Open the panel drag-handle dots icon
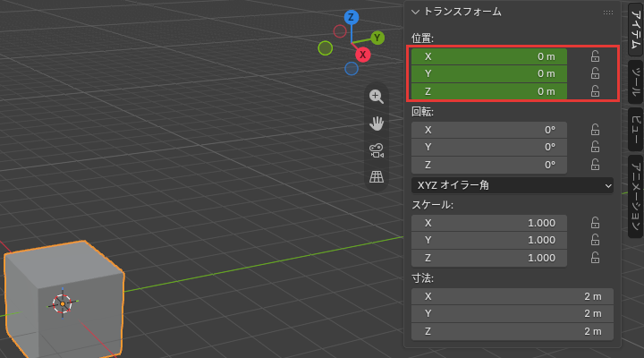644x358 pixels. (608, 13)
